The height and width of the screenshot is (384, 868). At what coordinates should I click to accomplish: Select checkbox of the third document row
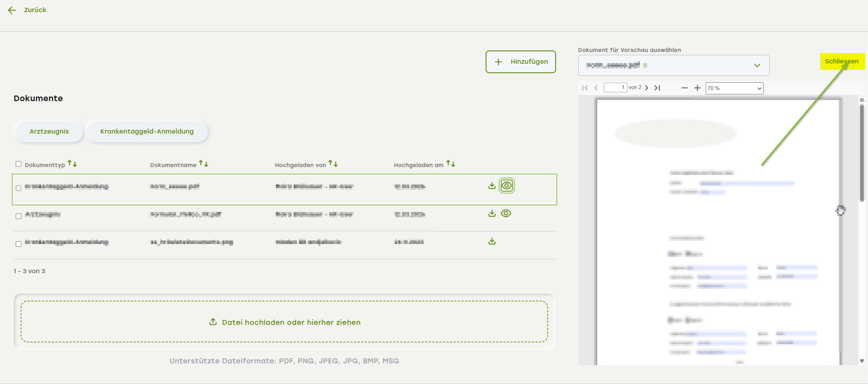[x=19, y=244]
